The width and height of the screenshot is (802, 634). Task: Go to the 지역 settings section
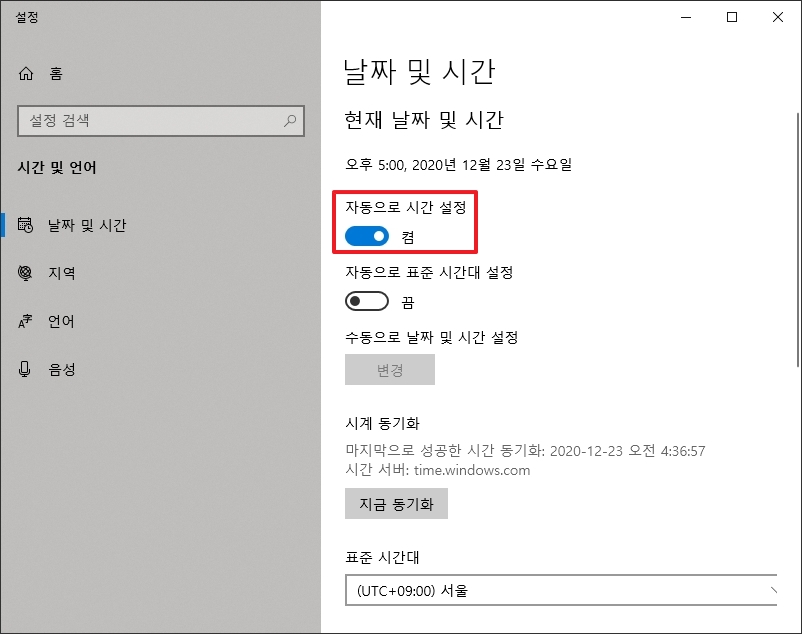(x=62, y=273)
